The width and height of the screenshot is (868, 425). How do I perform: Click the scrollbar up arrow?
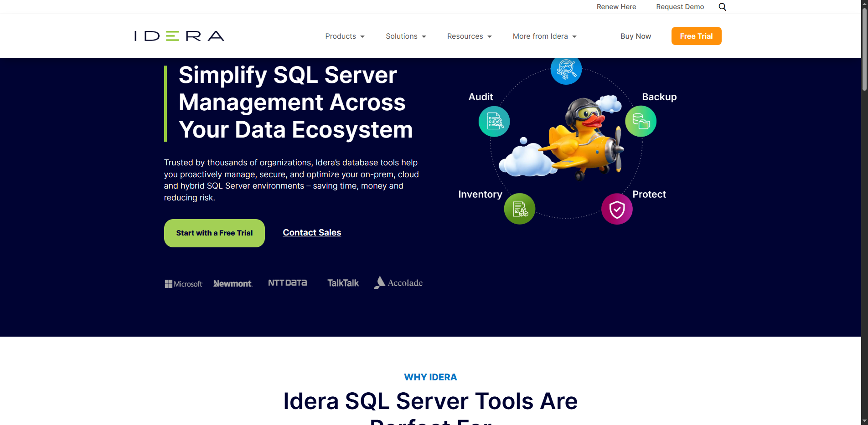pos(864,3)
